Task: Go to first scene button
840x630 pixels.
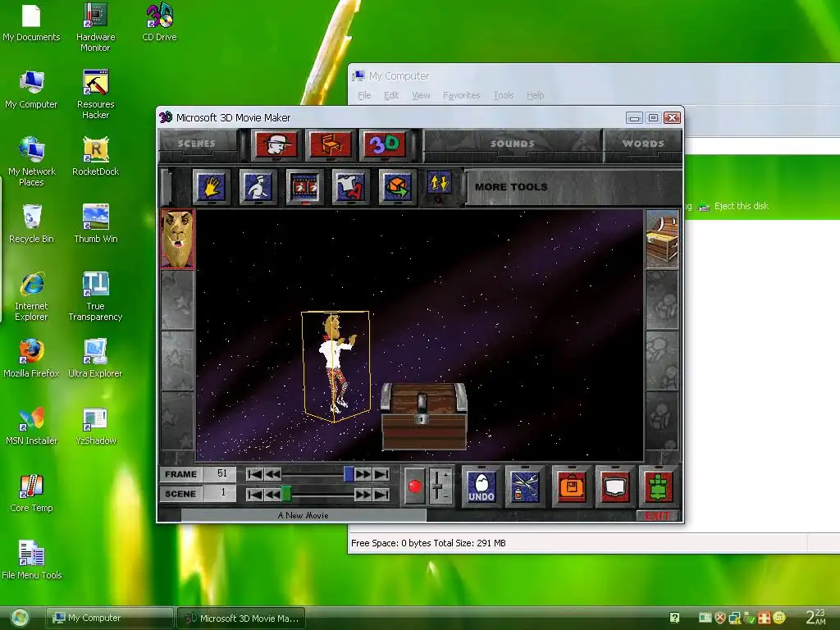Action: pyautogui.click(x=254, y=494)
